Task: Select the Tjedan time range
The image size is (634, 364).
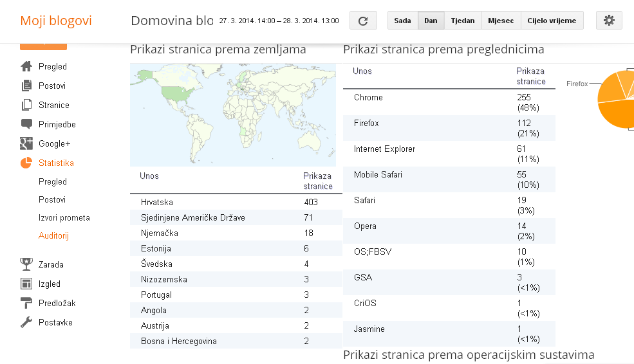Action: [463, 21]
